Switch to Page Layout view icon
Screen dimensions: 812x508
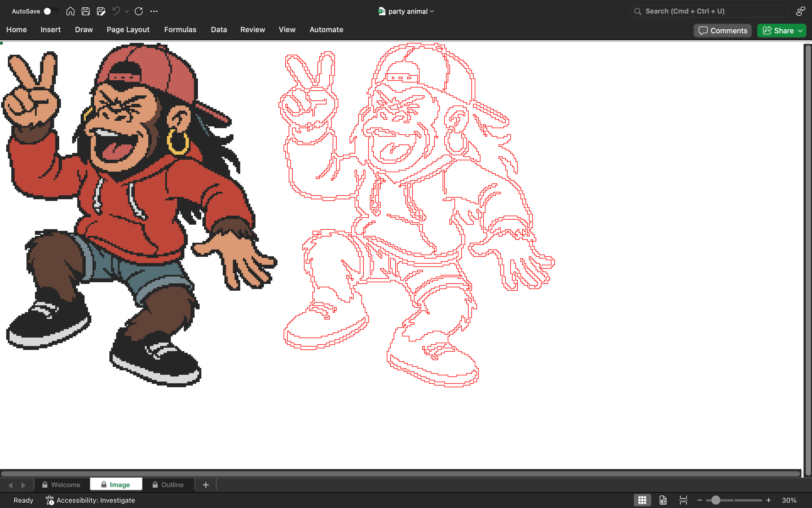[x=663, y=500]
